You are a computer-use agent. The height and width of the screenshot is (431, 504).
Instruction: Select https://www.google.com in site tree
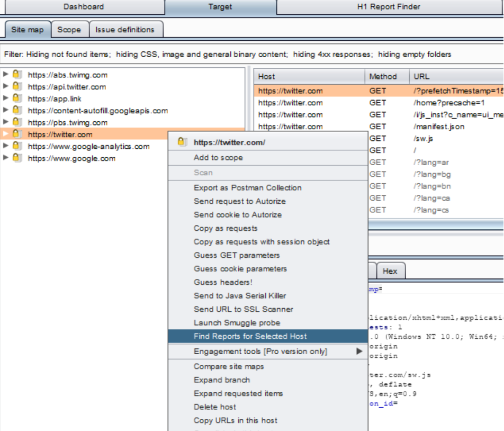point(71,158)
